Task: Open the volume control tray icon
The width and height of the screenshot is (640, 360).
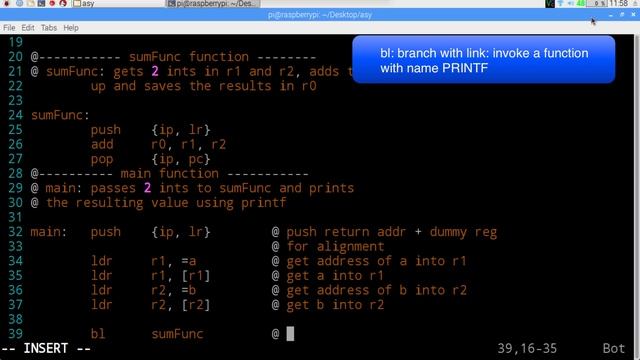Action: pyautogui.click(x=571, y=4)
